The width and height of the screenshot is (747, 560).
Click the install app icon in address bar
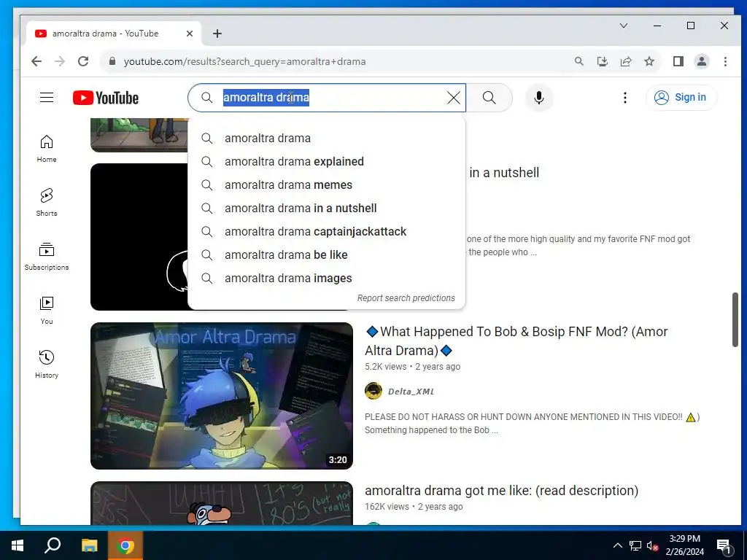click(x=602, y=61)
